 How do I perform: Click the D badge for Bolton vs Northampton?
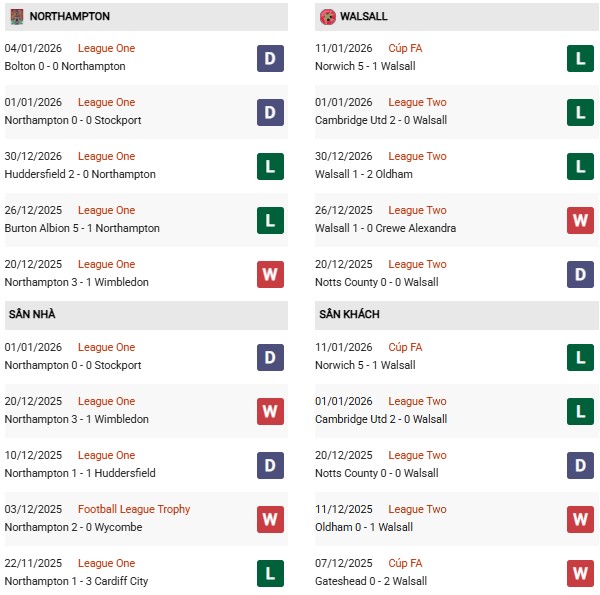tap(270, 58)
